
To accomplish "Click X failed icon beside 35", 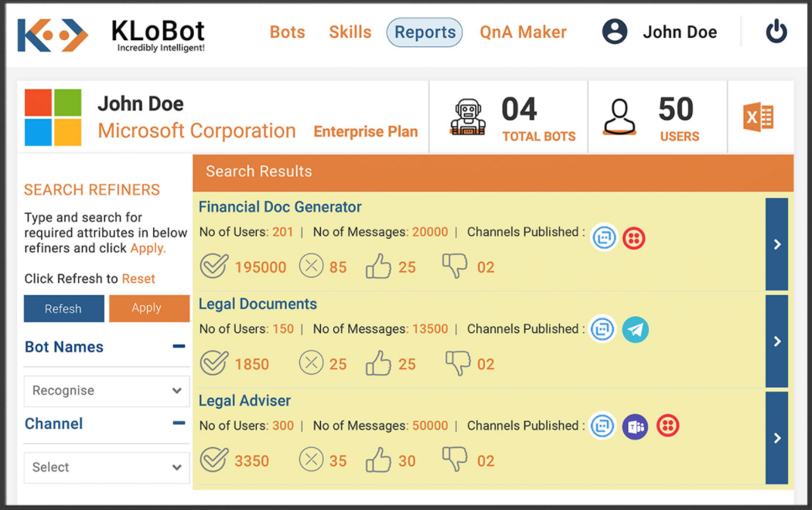I will click(x=311, y=459).
